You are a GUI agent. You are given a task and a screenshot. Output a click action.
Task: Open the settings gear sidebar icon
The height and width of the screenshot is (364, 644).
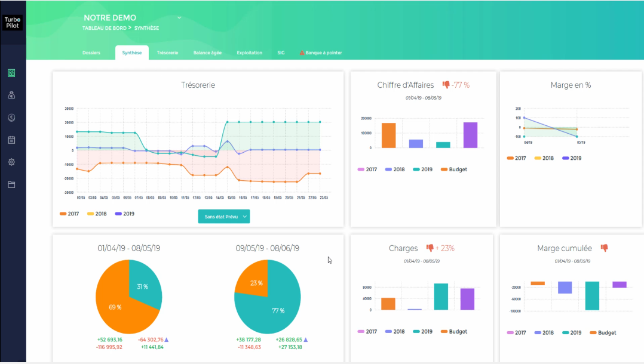pos(11,162)
